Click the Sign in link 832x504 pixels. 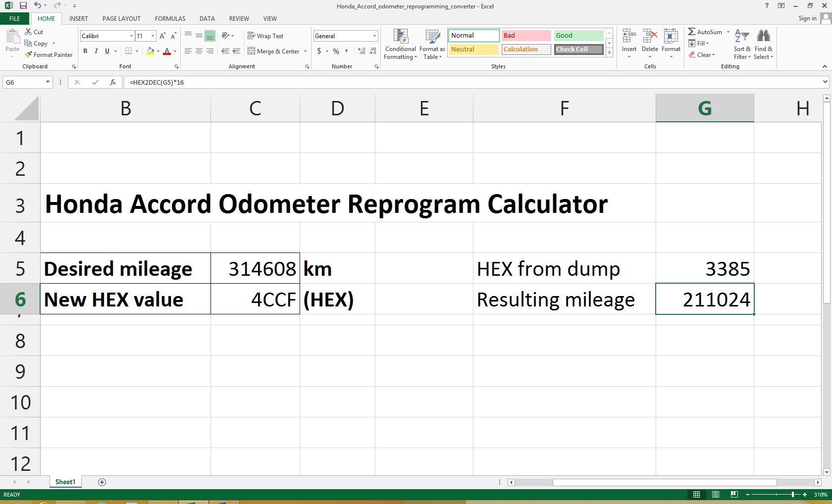point(807,18)
